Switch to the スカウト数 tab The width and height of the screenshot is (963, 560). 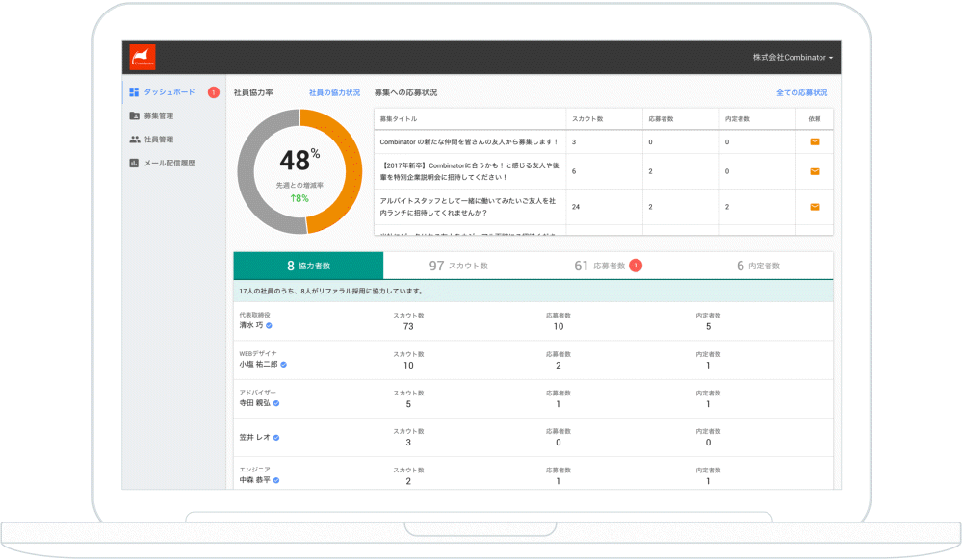458,266
